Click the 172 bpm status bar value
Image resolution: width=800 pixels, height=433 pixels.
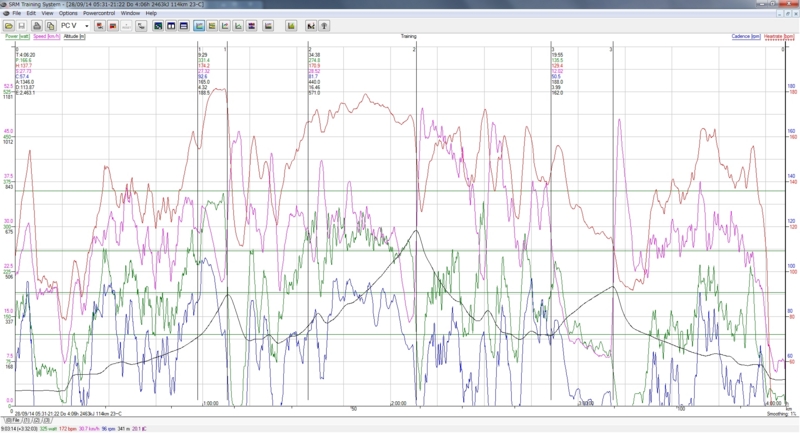point(67,429)
